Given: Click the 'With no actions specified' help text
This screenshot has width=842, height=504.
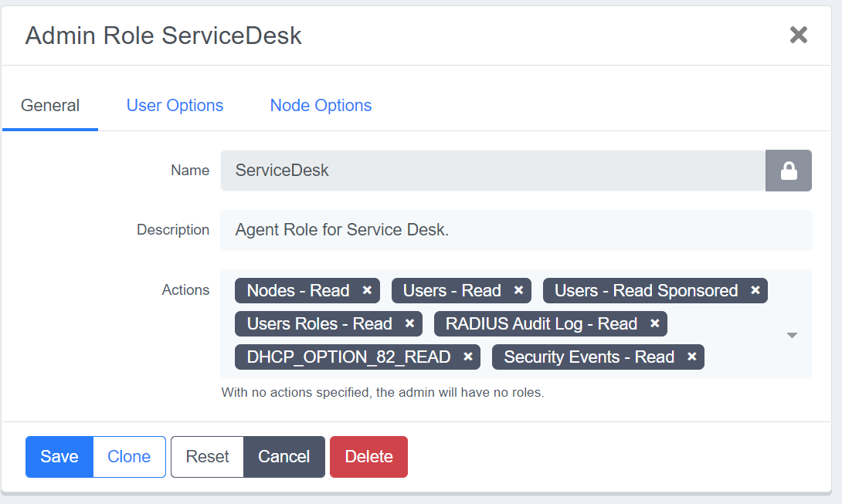Looking at the screenshot, I should coord(383,392).
